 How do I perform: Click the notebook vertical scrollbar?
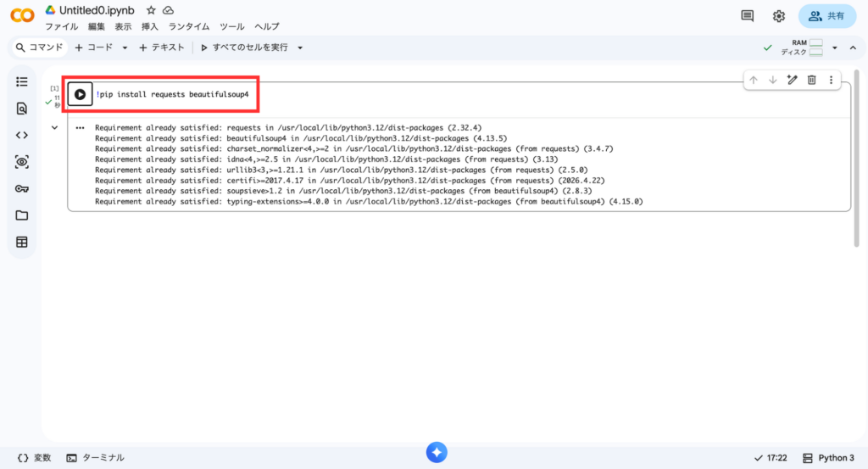coord(856,159)
